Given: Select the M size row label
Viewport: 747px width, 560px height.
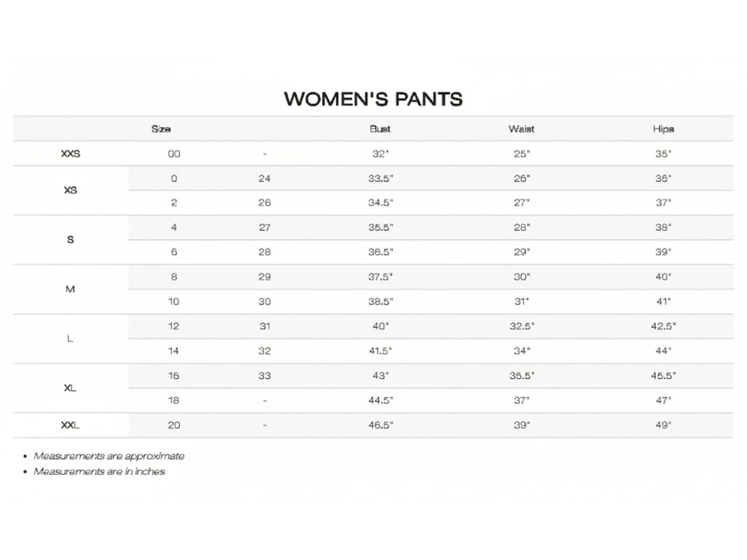Looking at the screenshot, I should point(70,289).
